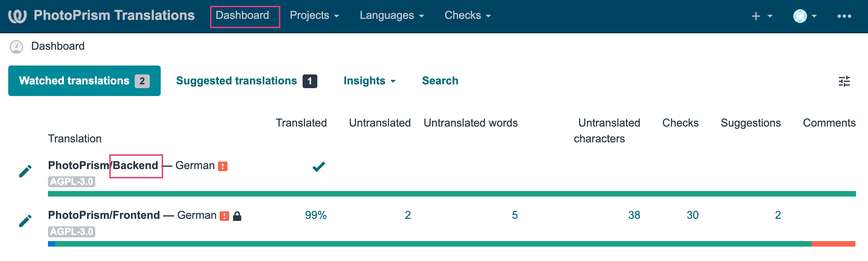Click the alert icon beside Frontend German
868x261 pixels.
click(x=224, y=216)
